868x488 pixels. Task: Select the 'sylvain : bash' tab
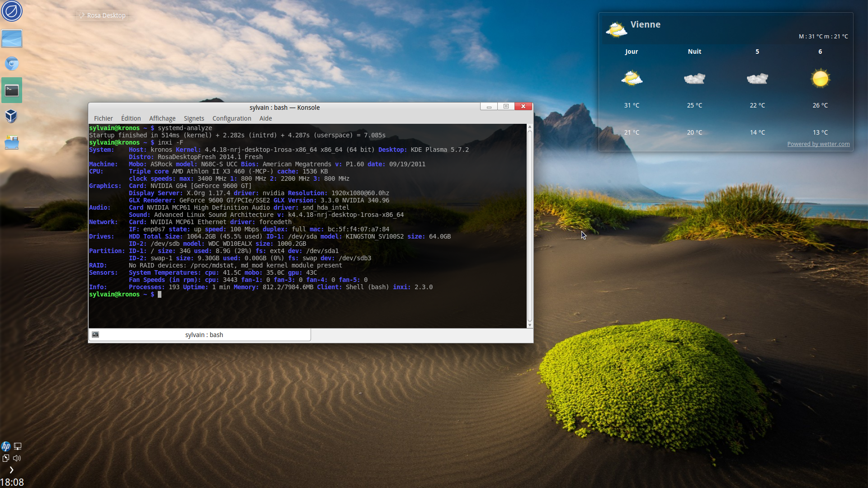pyautogui.click(x=203, y=335)
